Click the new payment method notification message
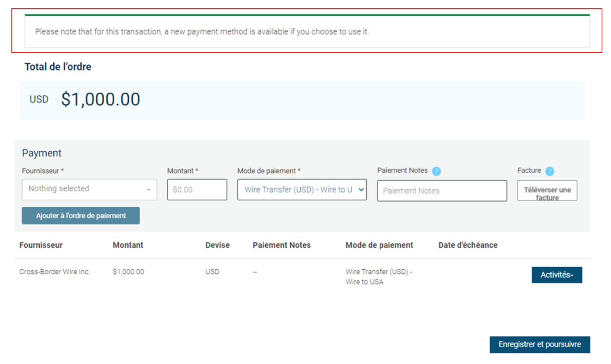Viewport: 611px width, 364px height. pos(202,32)
